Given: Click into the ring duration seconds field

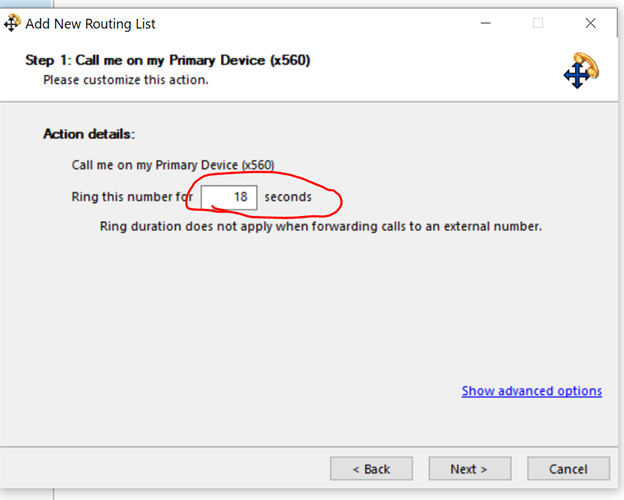Looking at the screenshot, I should click(229, 197).
